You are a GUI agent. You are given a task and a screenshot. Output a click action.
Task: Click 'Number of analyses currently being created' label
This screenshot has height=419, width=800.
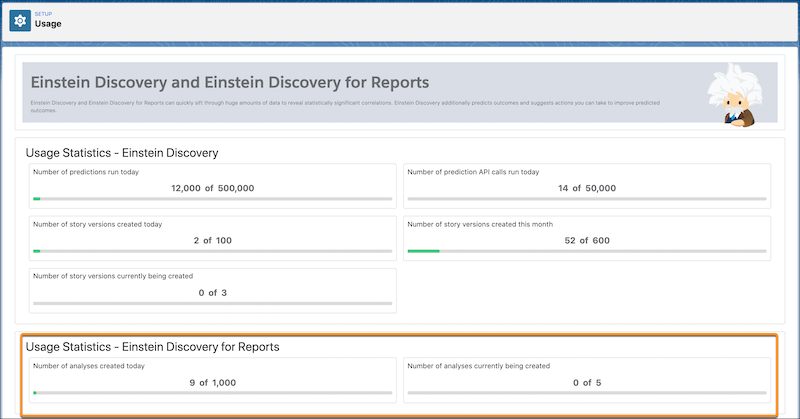click(x=479, y=366)
